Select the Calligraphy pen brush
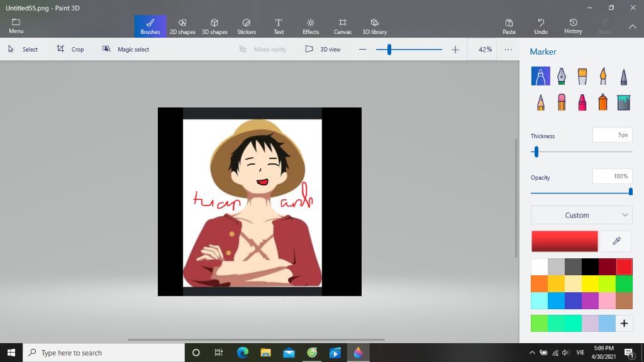 (562, 76)
